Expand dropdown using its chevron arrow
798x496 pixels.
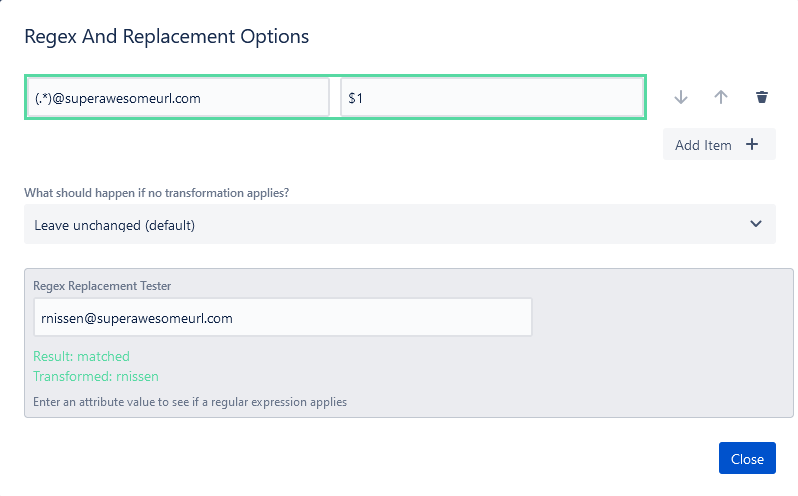tap(756, 224)
